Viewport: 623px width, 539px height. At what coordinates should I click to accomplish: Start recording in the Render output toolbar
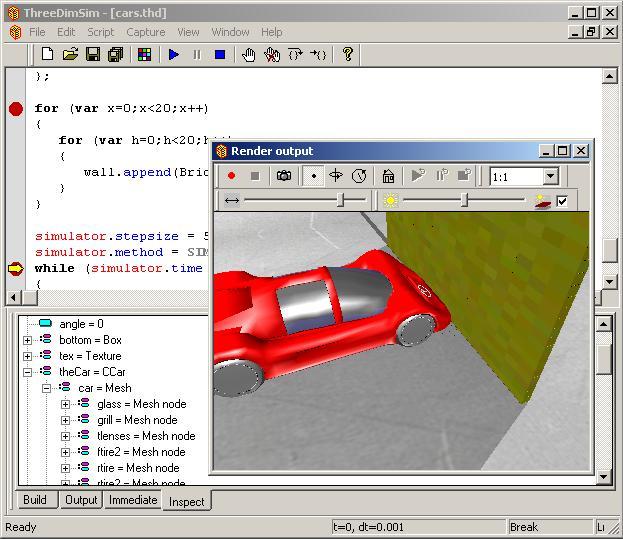click(231, 176)
